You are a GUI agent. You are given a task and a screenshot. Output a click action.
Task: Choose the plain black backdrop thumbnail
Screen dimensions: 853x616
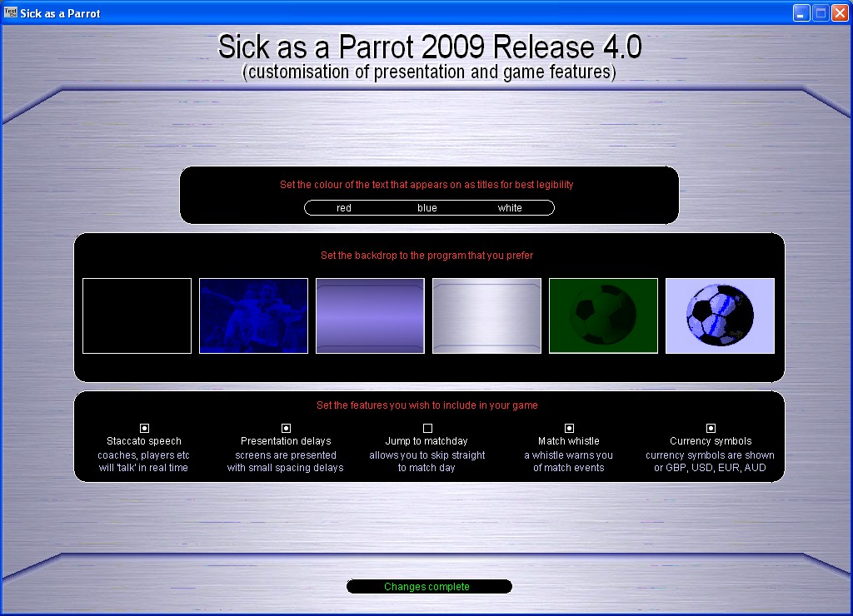(x=137, y=315)
